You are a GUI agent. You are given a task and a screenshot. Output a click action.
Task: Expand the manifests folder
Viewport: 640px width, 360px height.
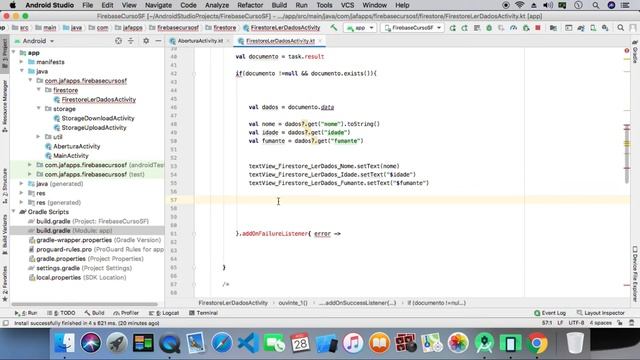(22, 62)
